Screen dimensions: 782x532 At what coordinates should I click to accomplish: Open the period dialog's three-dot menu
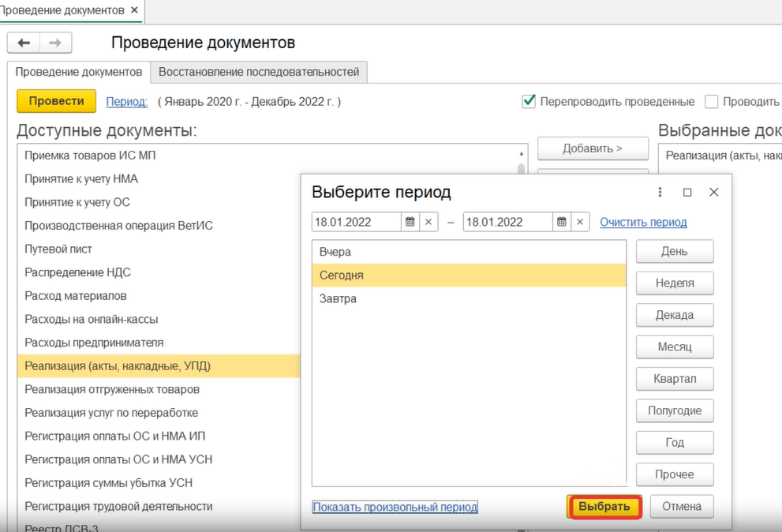(660, 193)
